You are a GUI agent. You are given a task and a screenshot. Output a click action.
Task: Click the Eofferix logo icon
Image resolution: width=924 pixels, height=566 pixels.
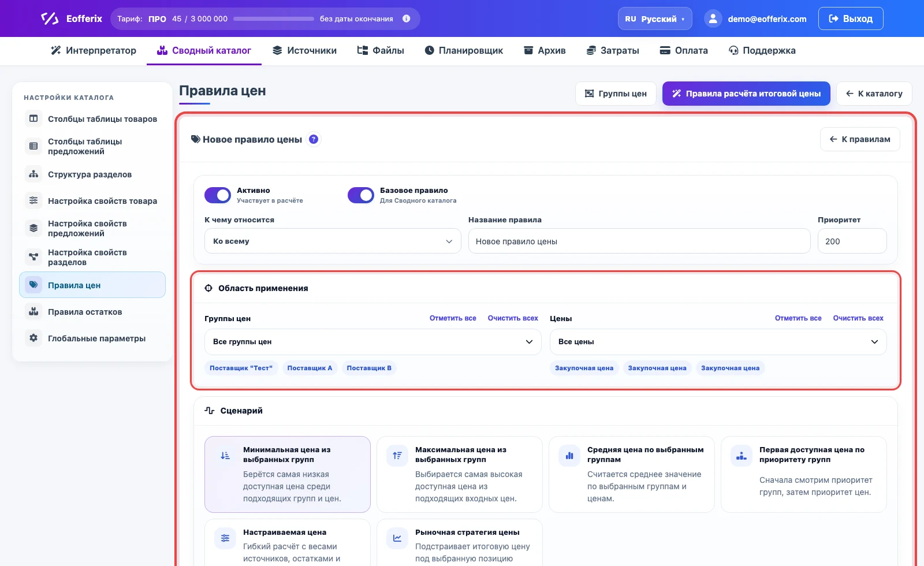coord(50,18)
